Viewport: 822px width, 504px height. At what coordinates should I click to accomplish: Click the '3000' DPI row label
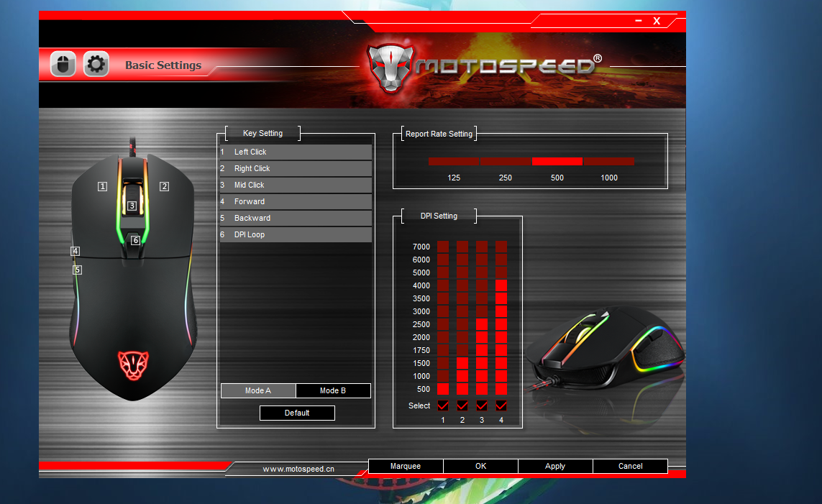click(421, 311)
